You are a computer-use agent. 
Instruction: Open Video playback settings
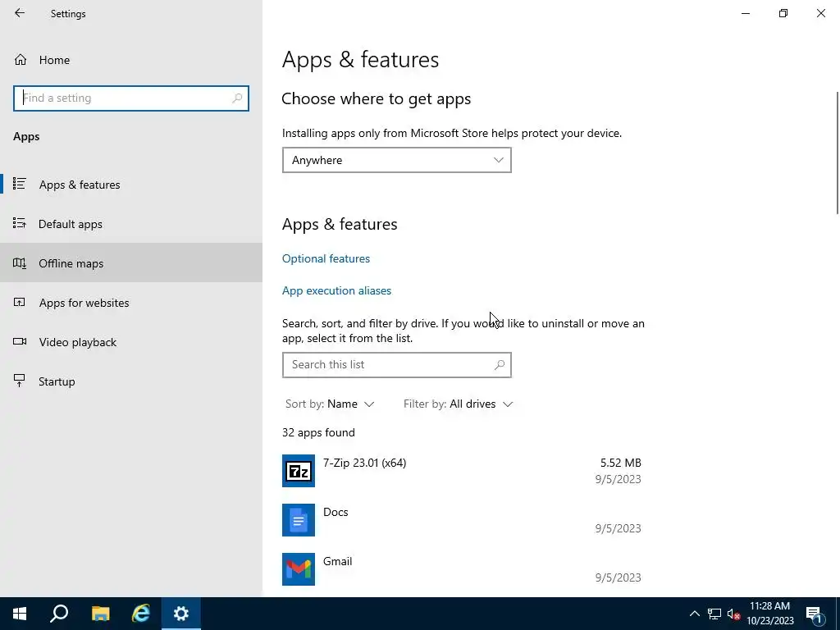click(x=131, y=342)
